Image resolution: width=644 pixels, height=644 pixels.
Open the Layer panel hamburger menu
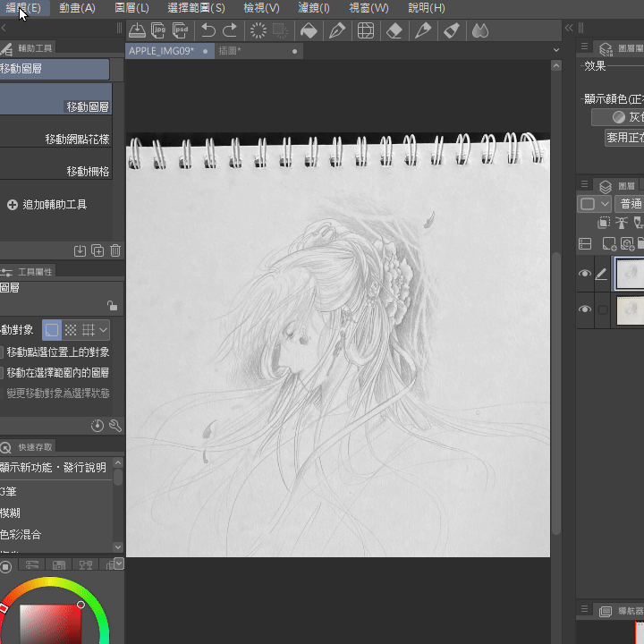(584, 184)
